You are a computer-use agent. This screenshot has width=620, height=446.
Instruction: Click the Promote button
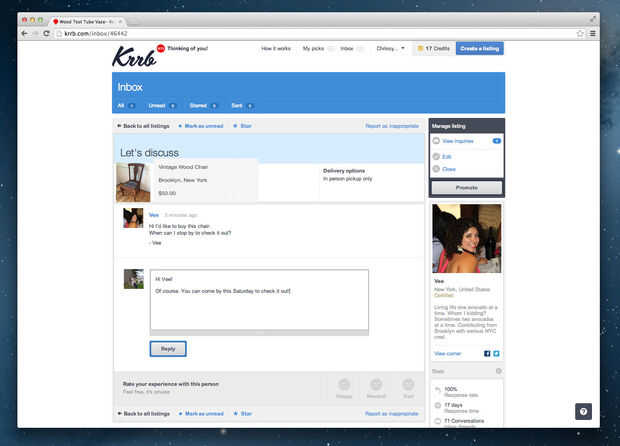pos(467,188)
